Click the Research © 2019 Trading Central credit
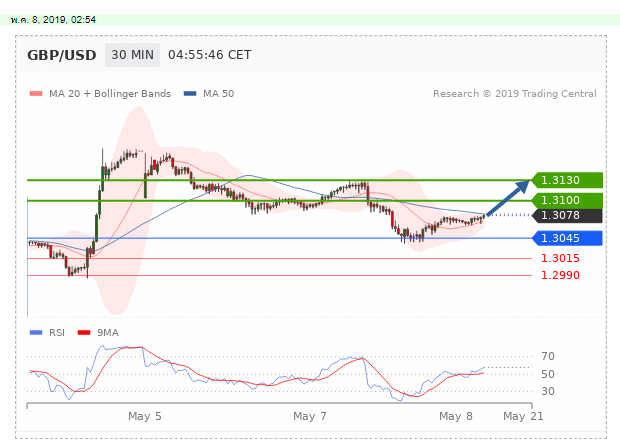The width and height of the screenshot is (620, 444). pos(515,94)
